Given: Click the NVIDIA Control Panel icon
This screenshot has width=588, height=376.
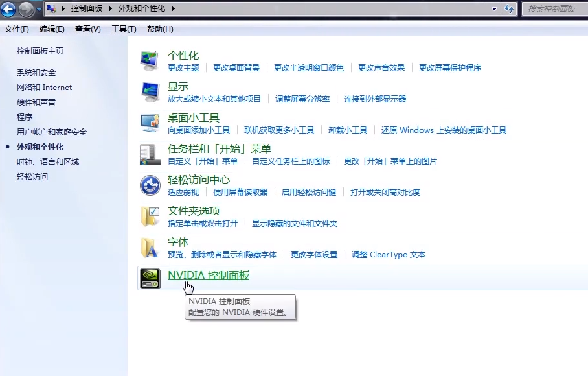Looking at the screenshot, I should (150, 279).
